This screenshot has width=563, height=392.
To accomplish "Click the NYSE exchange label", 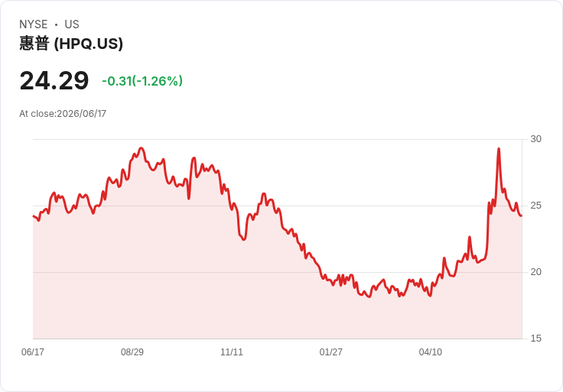I will pos(34,24).
